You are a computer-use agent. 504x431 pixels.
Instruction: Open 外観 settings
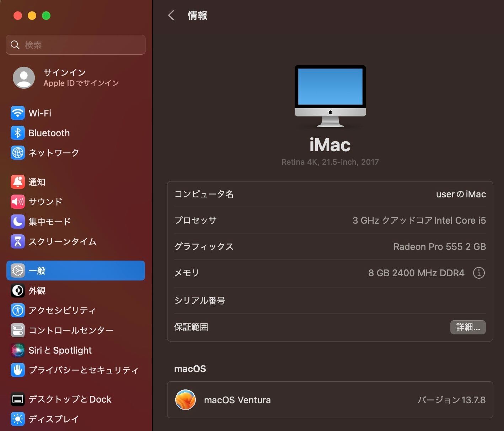tap(76, 290)
